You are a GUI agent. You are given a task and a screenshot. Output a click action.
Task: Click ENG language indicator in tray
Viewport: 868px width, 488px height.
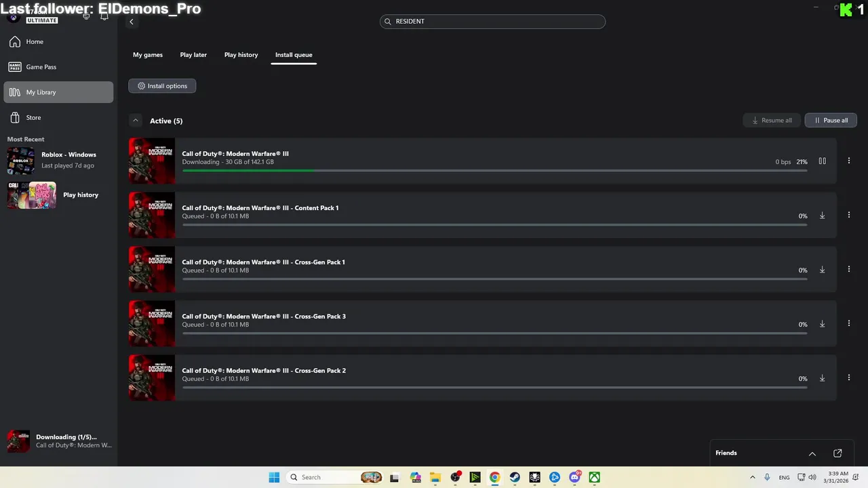tap(784, 477)
